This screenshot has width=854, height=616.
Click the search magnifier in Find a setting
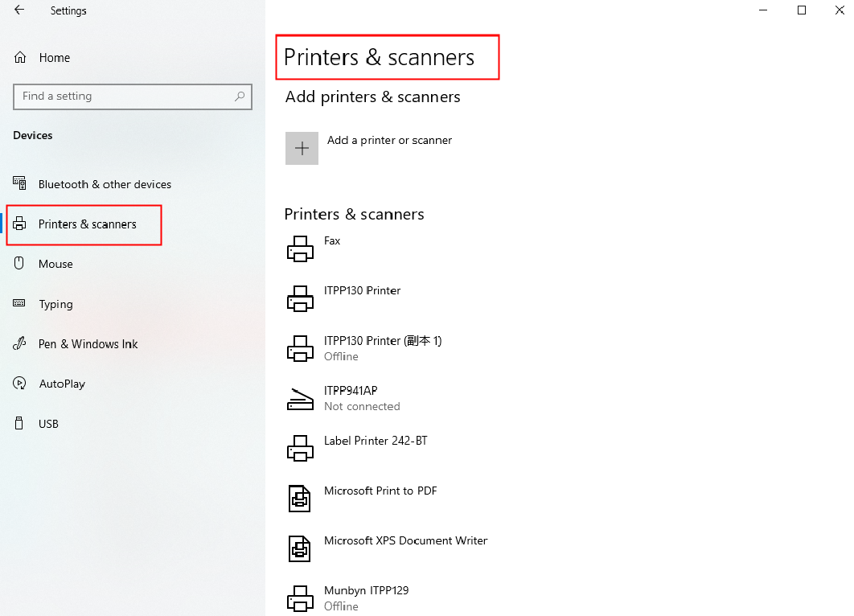(239, 97)
